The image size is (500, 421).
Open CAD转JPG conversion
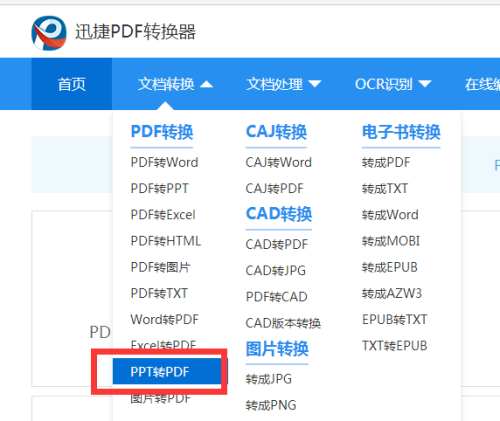(276, 270)
